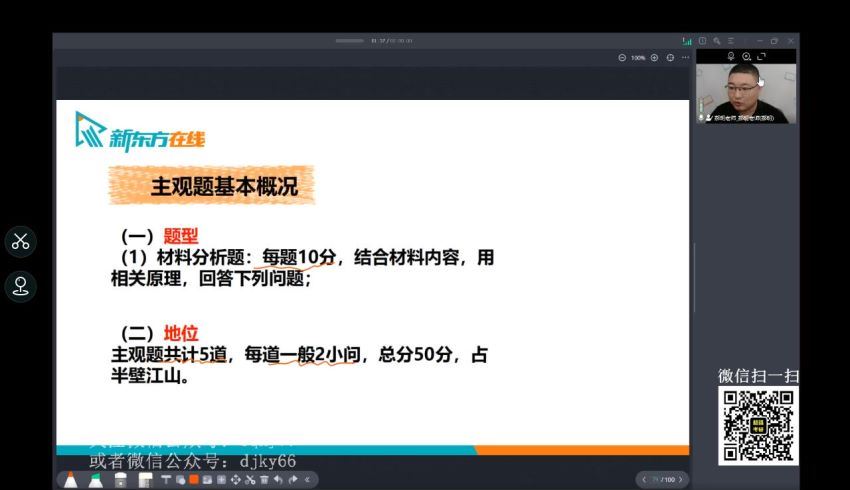The image size is (850, 490).
Task: Collapse the annotation toolbar with double chevron
Action: (x=307, y=480)
